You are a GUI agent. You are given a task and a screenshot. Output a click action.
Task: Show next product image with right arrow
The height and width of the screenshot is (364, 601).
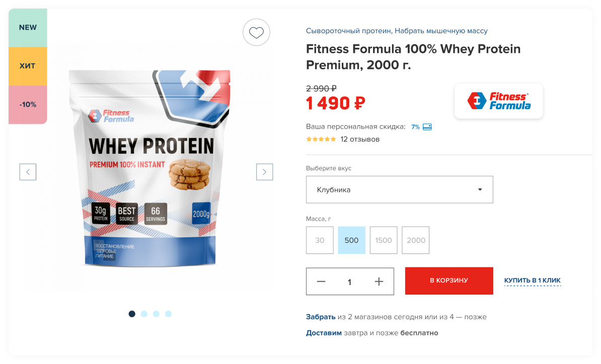(264, 172)
